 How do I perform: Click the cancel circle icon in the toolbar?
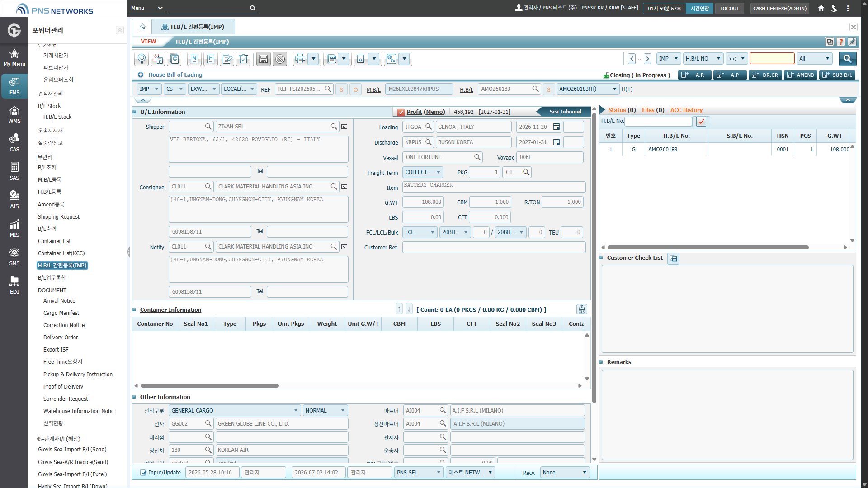click(280, 59)
